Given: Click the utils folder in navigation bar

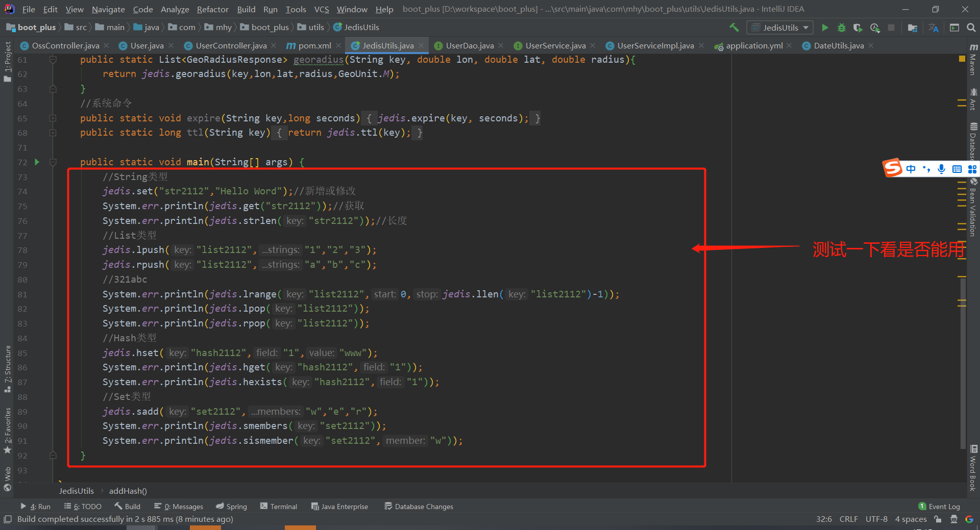Looking at the screenshot, I should pos(311,28).
